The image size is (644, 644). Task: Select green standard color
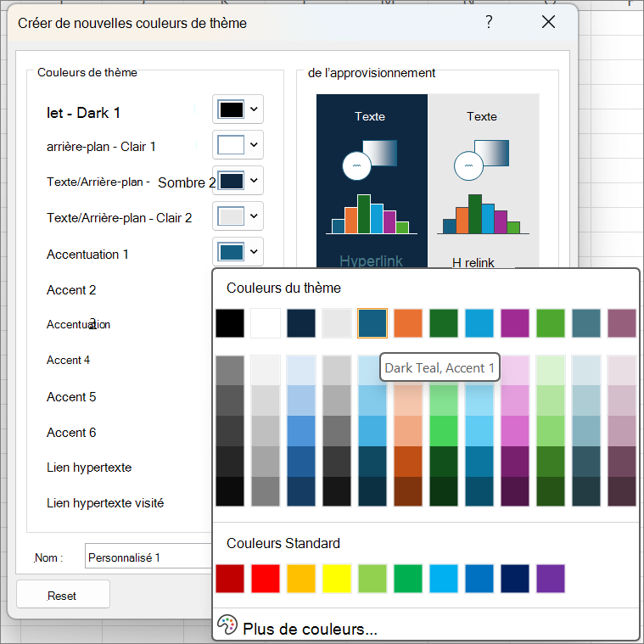[x=408, y=579]
